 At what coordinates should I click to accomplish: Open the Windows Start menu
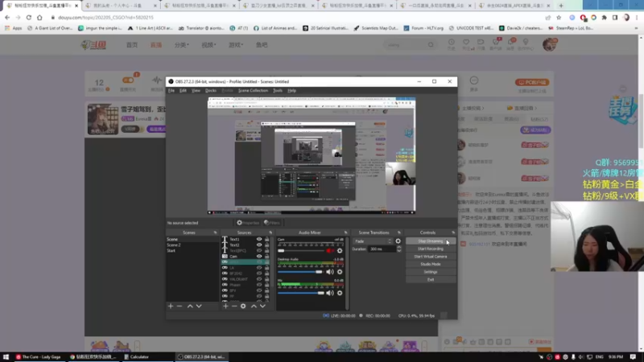click(6, 357)
